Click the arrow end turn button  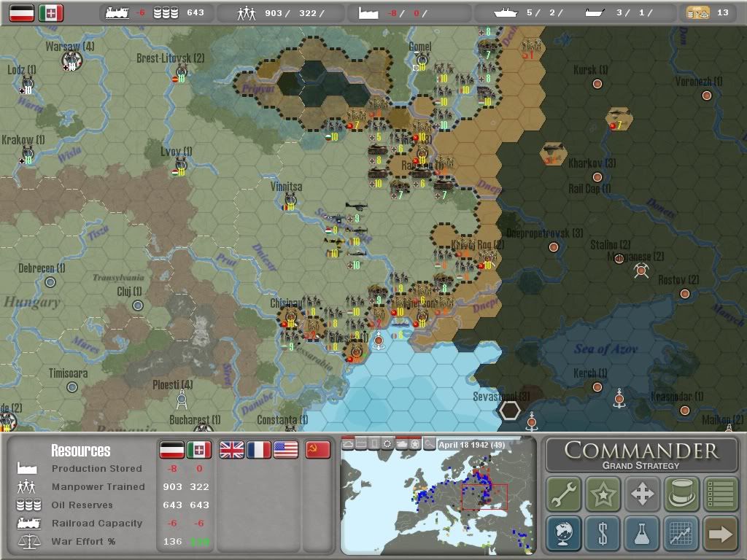(x=720, y=533)
